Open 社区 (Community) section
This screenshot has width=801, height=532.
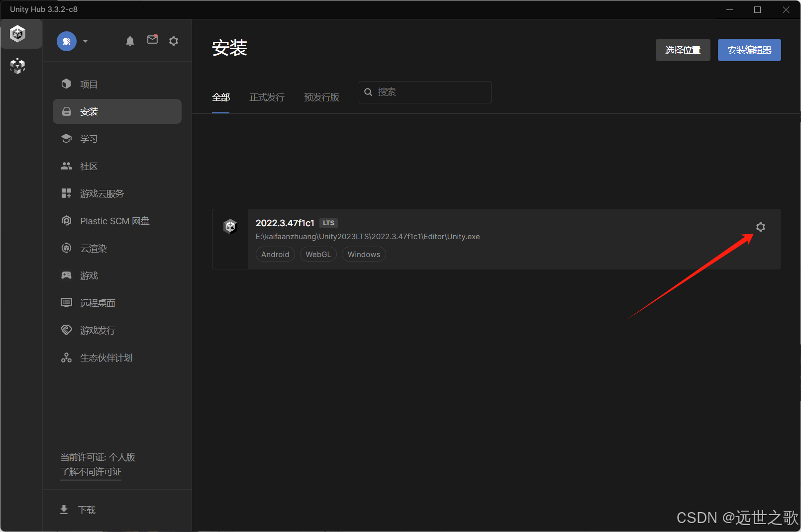coord(117,166)
